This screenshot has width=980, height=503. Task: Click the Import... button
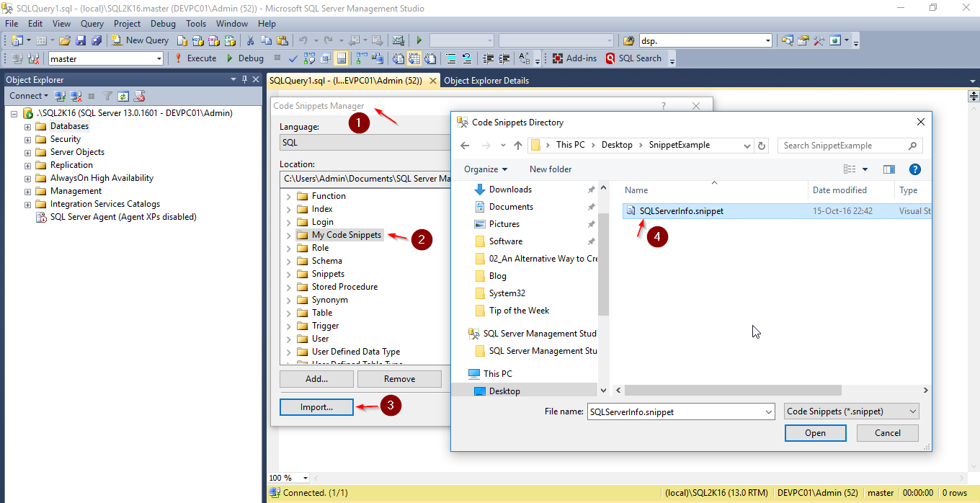[x=316, y=407]
